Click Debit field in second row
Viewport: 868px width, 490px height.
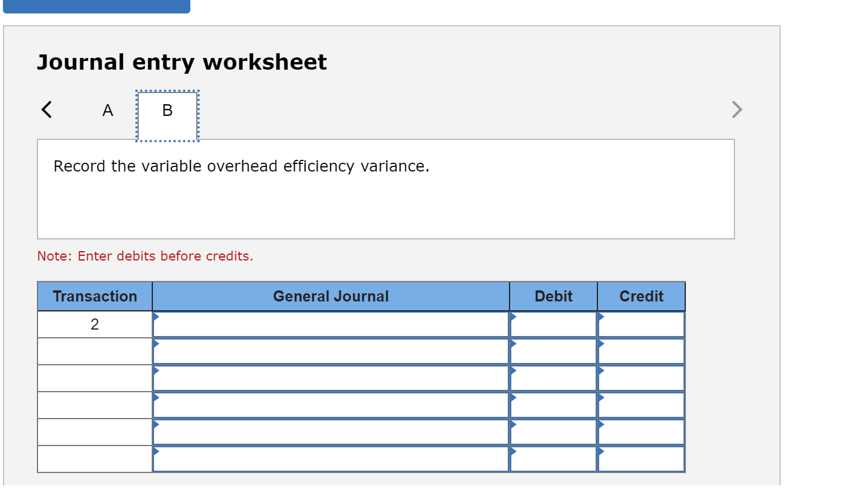coord(553,351)
